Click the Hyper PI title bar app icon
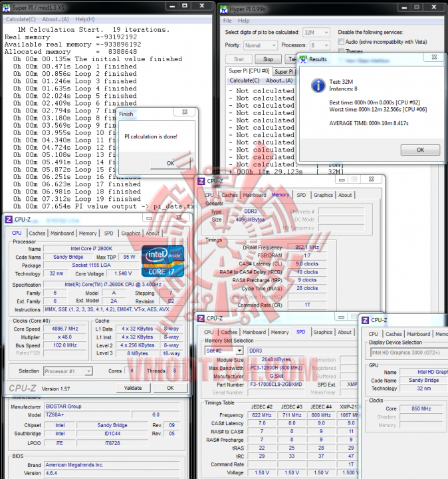Image resolution: width=448 pixels, height=479 pixels. [x=224, y=9]
